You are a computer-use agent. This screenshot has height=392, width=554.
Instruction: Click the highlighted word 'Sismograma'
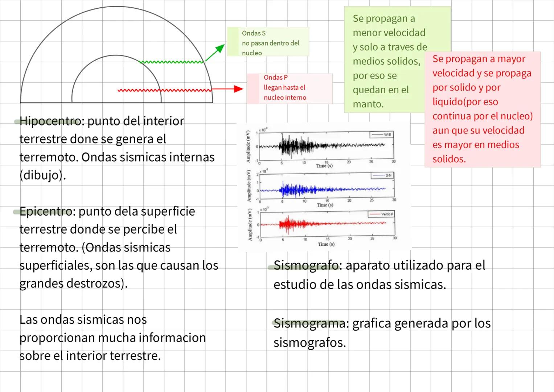tap(309, 323)
